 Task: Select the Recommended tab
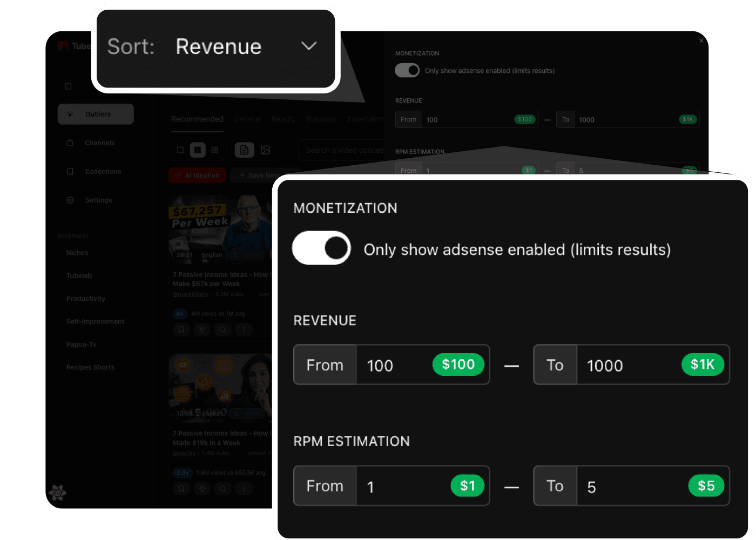point(197,119)
